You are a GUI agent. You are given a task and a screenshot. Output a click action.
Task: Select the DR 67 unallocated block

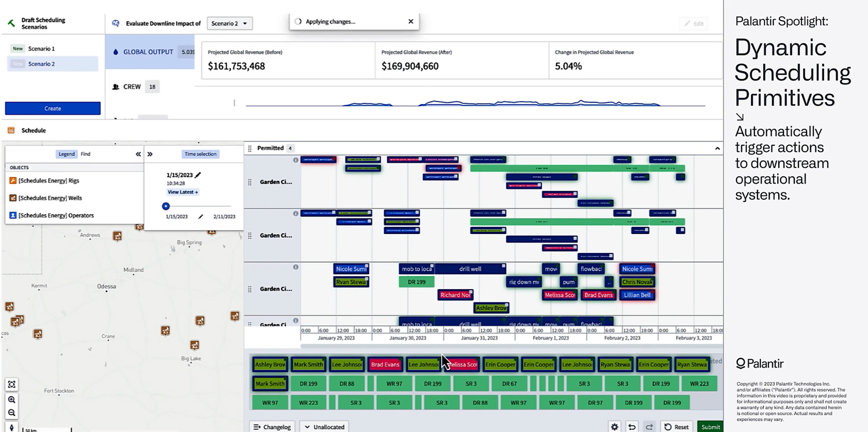(x=509, y=383)
